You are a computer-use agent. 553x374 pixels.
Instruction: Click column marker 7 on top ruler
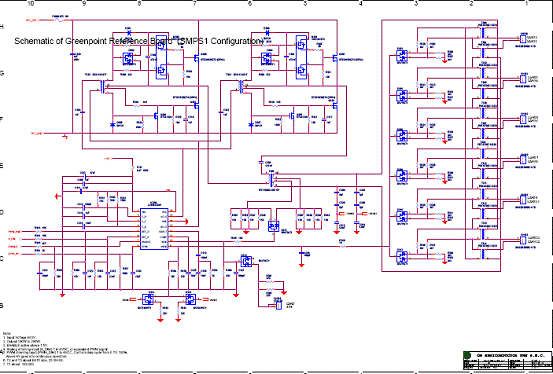pos(195,4)
